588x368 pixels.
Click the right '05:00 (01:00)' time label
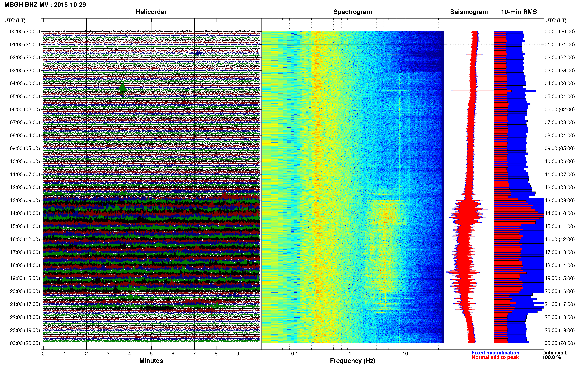(x=560, y=96)
